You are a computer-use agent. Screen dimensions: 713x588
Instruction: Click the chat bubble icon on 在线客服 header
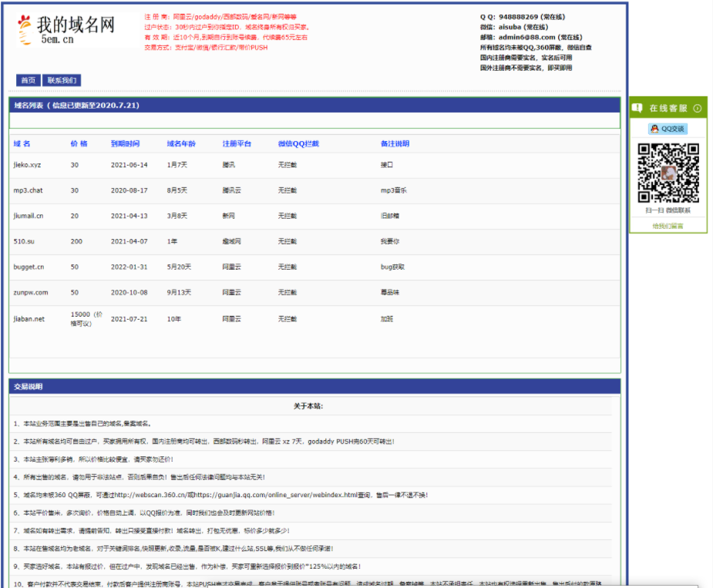point(637,109)
